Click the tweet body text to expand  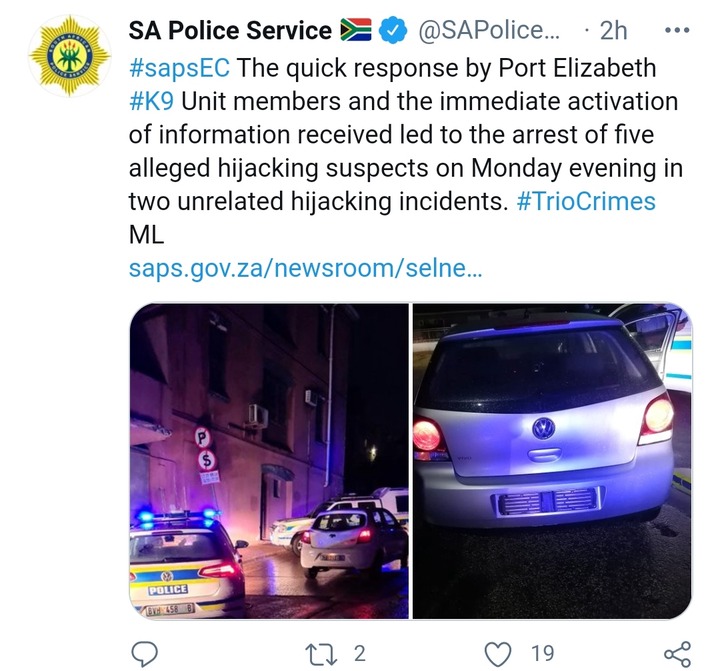point(405,151)
